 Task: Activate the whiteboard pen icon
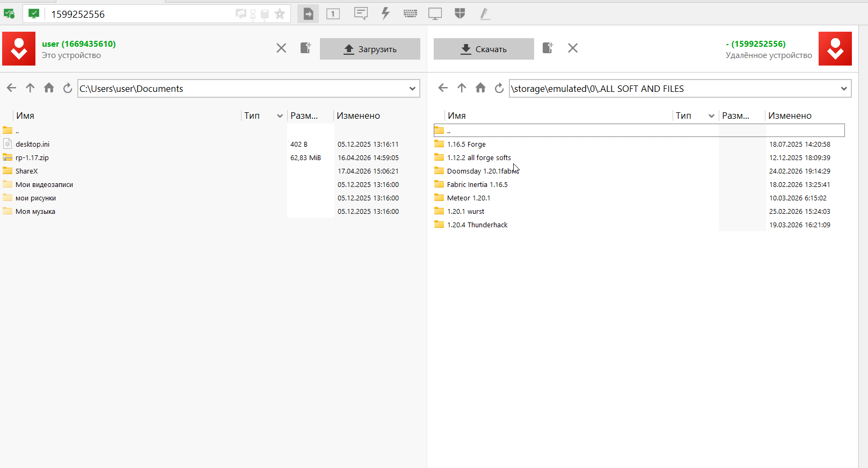[485, 14]
